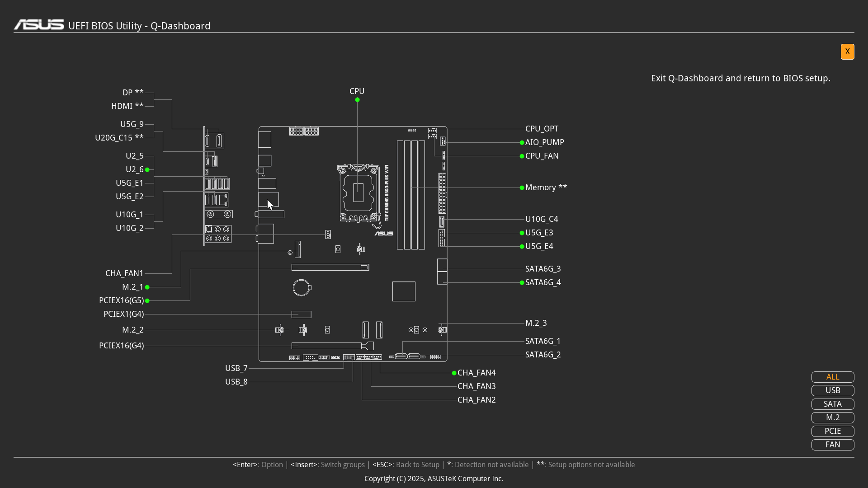Click the U5G_E3 USB label
The height and width of the screenshot is (488, 868).
tap(539, 233)
